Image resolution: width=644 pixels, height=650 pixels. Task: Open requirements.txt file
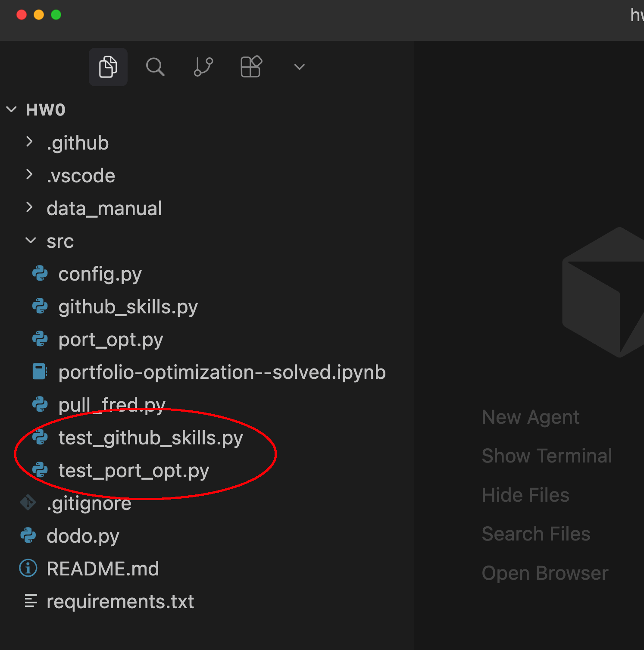point(120,601)
